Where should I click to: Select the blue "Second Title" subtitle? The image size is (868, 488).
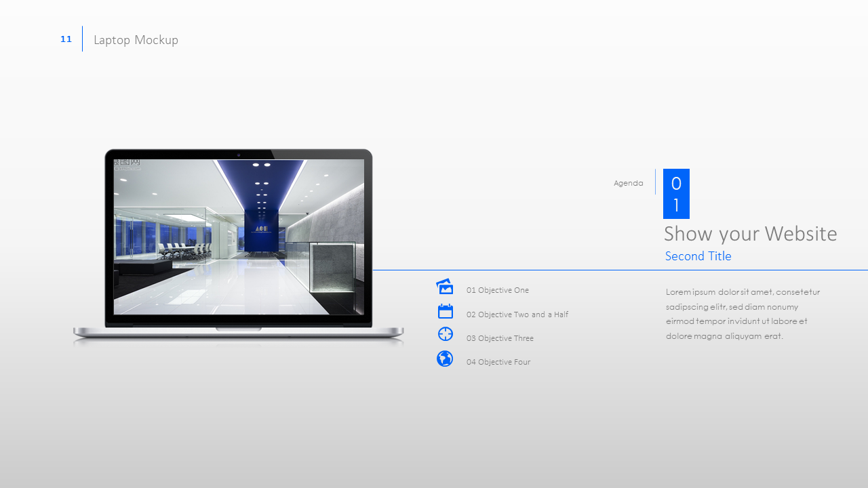pyautogui.click(x=698, y=256)
